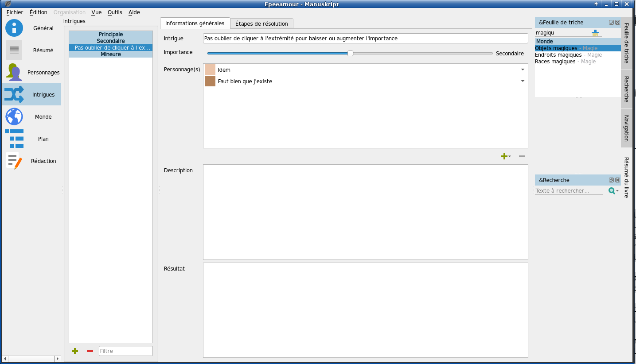This screenshot has width=636, height=364.
Task: Open the add-character plus dropdown
Action: 505,156
